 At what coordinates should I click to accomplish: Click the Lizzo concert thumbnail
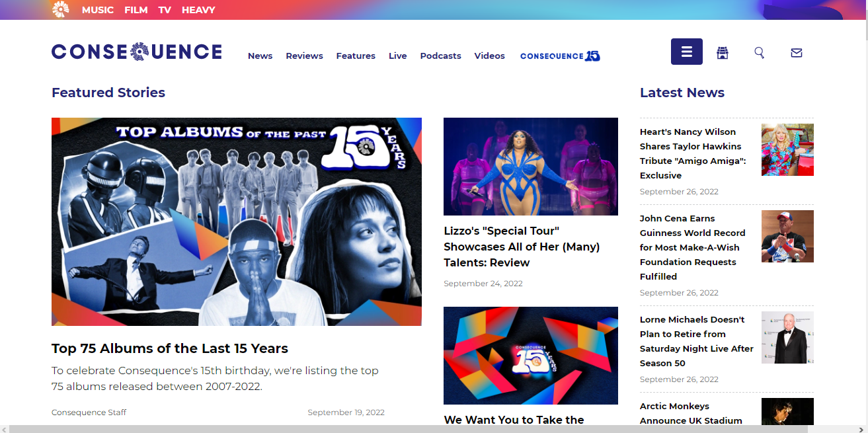click(531, 167)
